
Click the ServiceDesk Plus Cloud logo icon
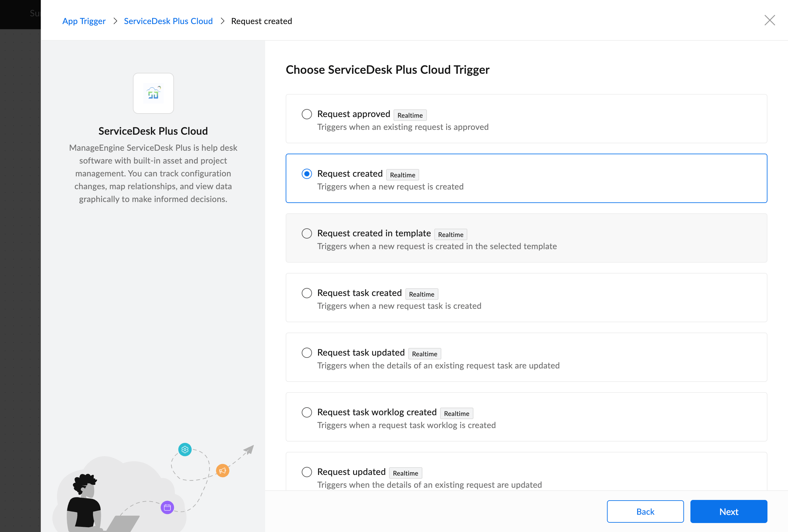coord(153,93)
